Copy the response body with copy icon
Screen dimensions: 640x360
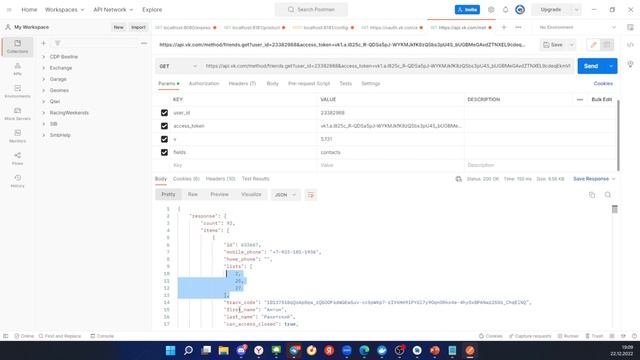[592, 195]
